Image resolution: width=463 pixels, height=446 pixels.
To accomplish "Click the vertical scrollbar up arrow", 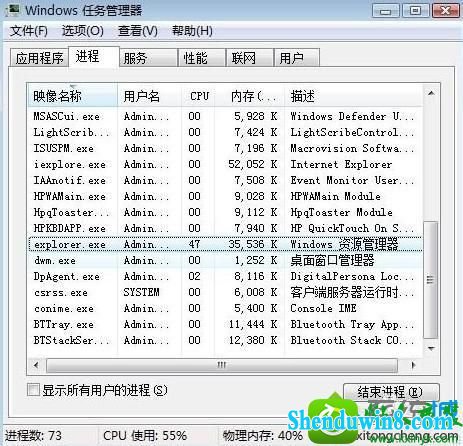I will [431, 93].
